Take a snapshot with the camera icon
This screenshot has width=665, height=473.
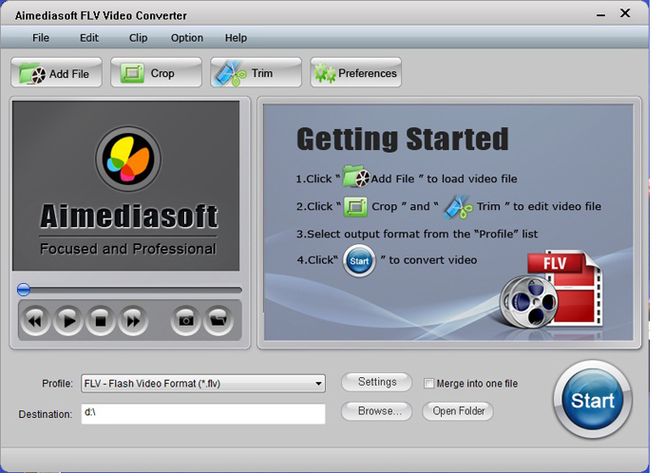coord(185,321)
